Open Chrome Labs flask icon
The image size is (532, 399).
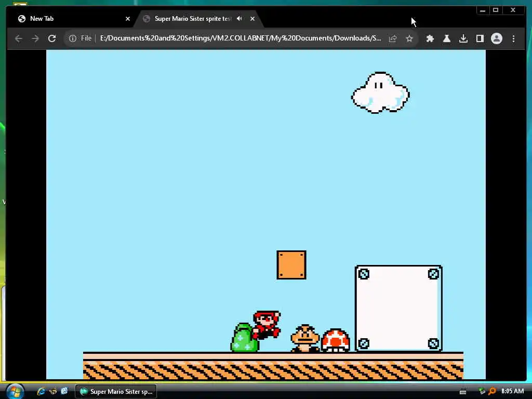(x=446, y=38)
